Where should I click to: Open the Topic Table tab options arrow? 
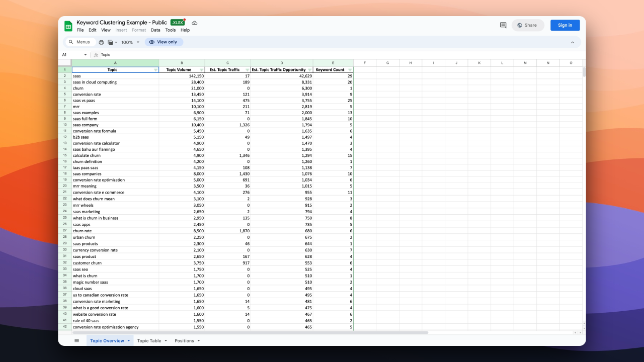(166, 341)
